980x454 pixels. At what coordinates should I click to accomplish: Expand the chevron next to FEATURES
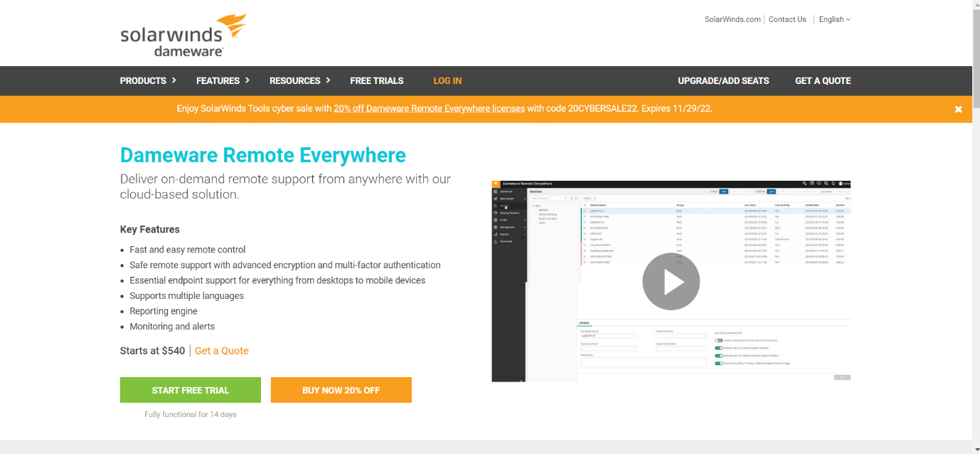tap(247, 80)
